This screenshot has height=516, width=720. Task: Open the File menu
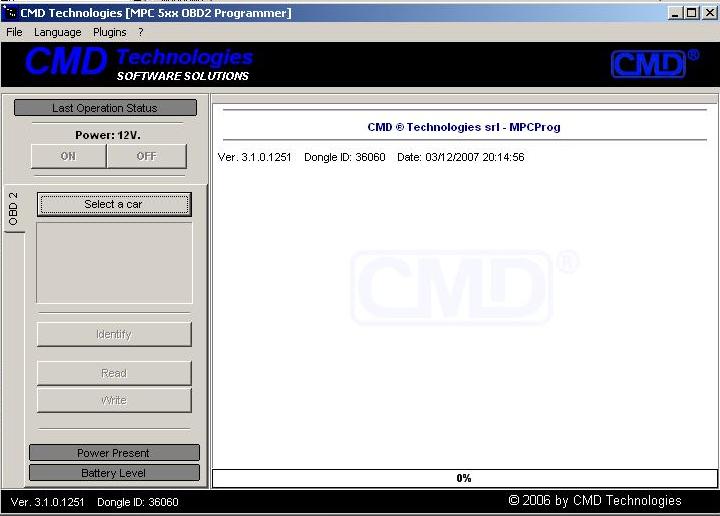14,32
